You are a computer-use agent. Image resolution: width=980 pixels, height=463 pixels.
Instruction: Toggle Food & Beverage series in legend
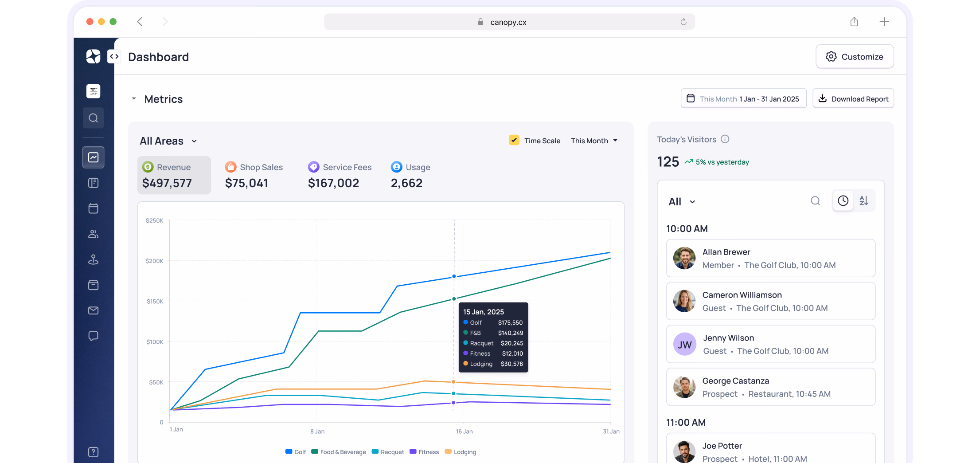coord(339,452)
